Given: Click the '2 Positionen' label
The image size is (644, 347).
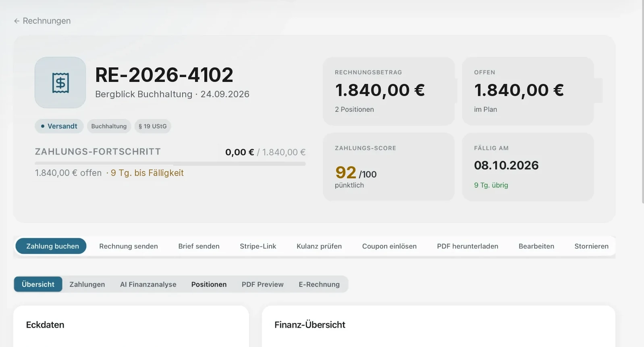Looking at the screenshot, I should [x=354, y=109].
